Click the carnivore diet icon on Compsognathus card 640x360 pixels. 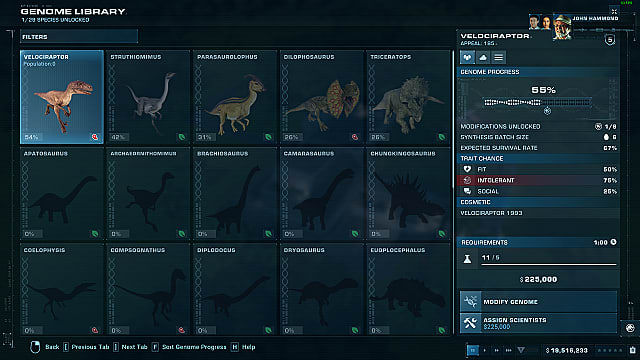182,330
